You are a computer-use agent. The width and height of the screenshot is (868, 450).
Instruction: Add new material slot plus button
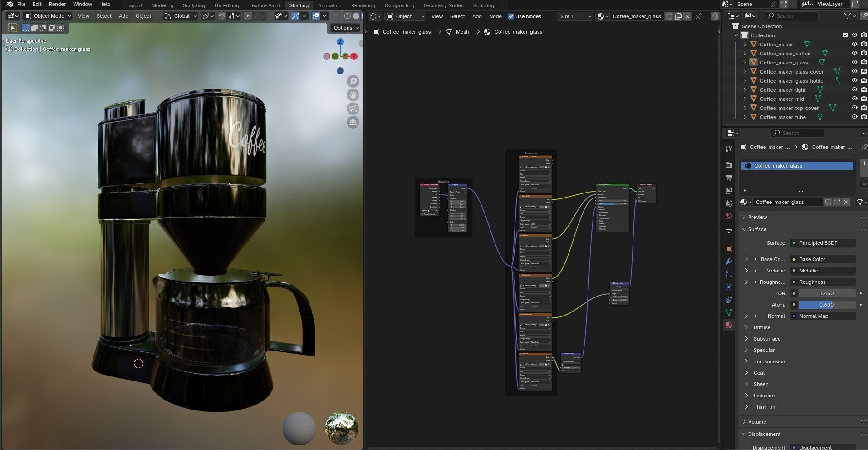point(864,163)
